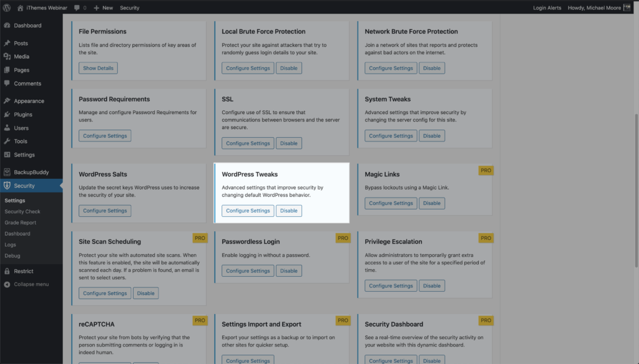Configure Settings for Passwordless Login
The height and width of the screenshot is (364, 639).
click(248, 271)
